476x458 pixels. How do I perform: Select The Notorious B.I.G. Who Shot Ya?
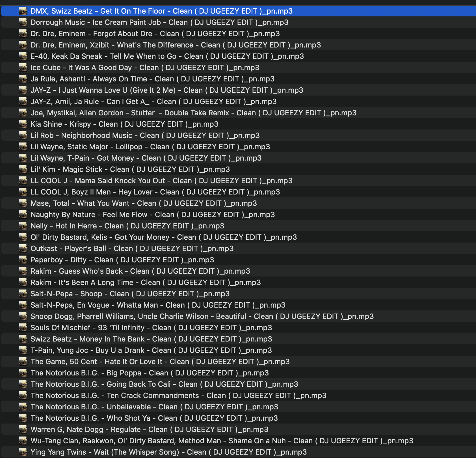(x=154, y=418)
